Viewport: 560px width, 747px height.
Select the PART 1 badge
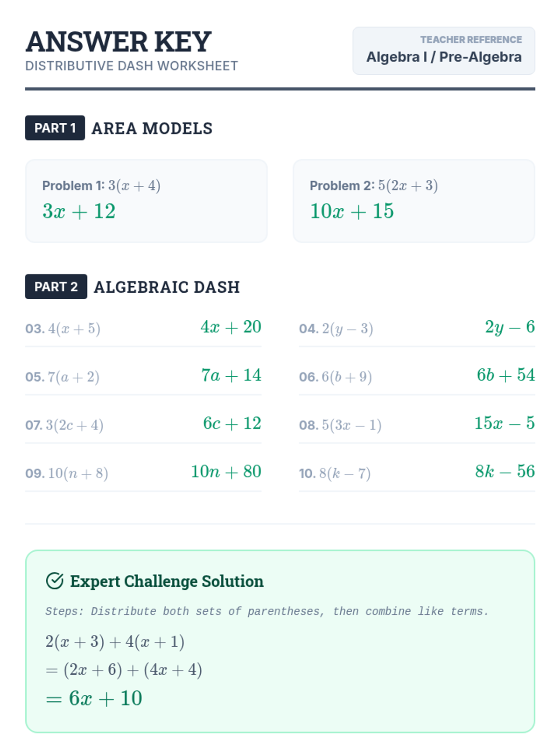click(55, 128)
